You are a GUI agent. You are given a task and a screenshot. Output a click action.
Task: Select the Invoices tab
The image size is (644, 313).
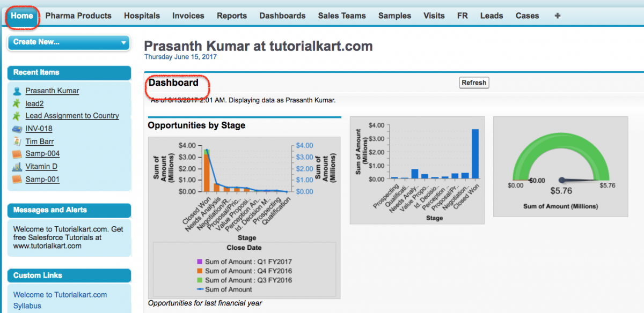188,16
